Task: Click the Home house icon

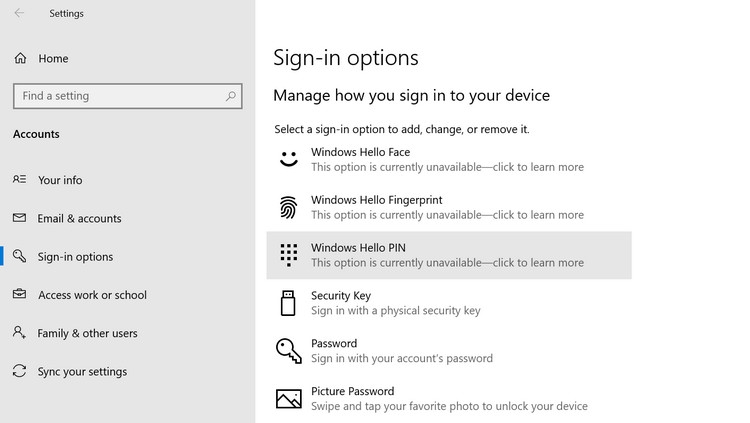Action: pos(20,58)
